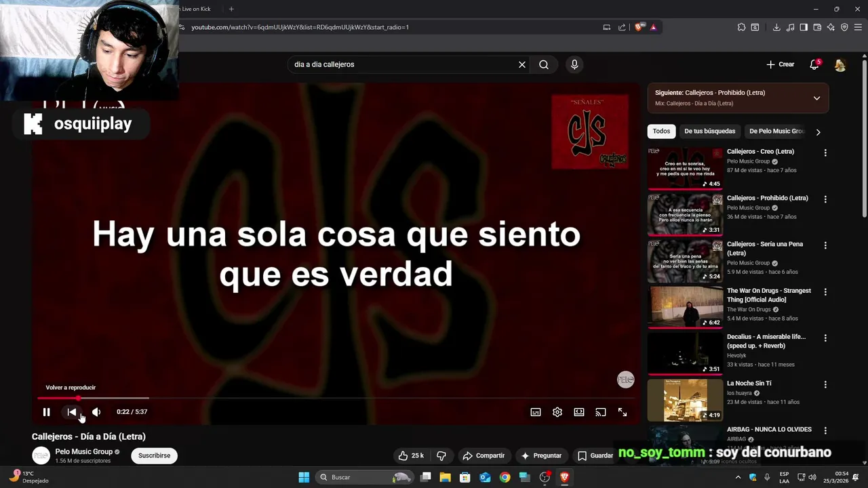The height and width of the screenshot is (488, 868).
Task: Open Callejeros - Creo (Letra) thumbnail
Action: click(x=685, y=168)
